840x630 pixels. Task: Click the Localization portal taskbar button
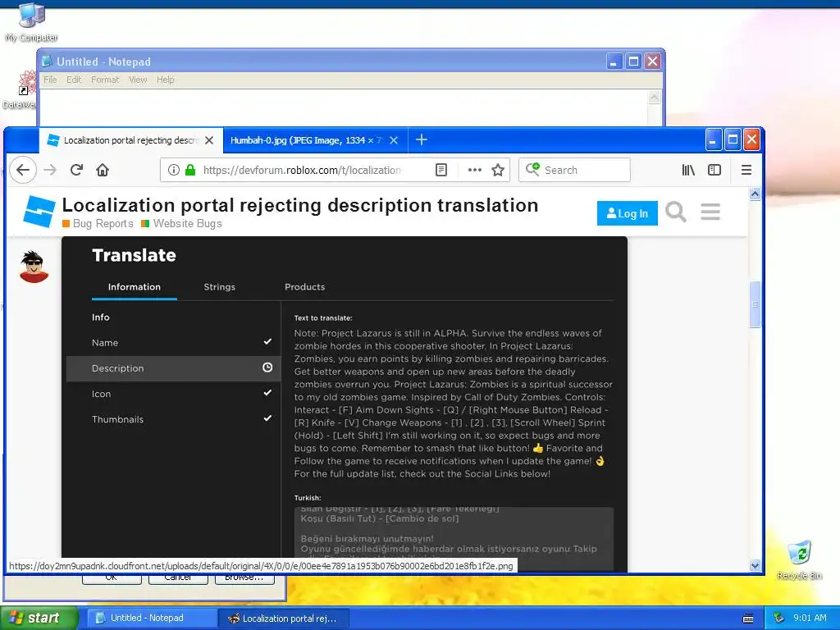point(284,619)
